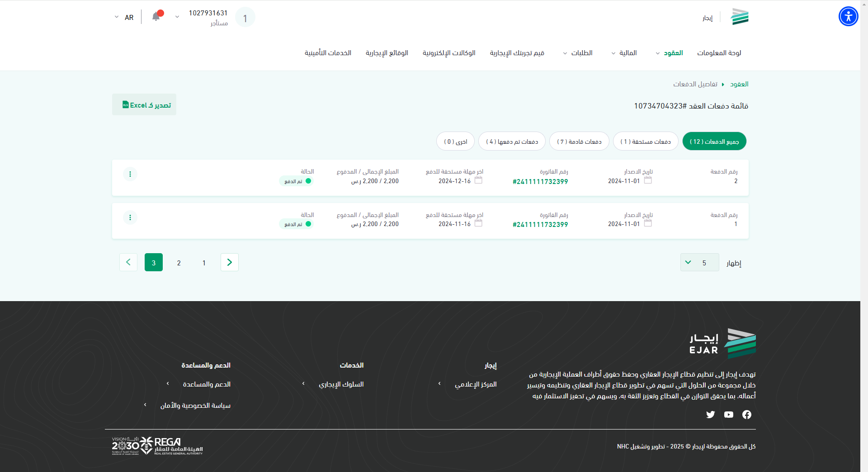Open Ejar's YouTube channel icon
This screenshot has height=472, width=868.
pyautogui.click(x=728, y=415)
